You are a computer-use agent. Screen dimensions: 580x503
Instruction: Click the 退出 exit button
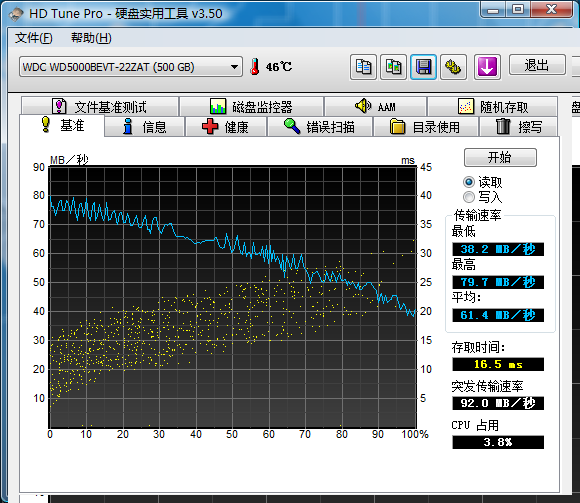tap(537, 65)
